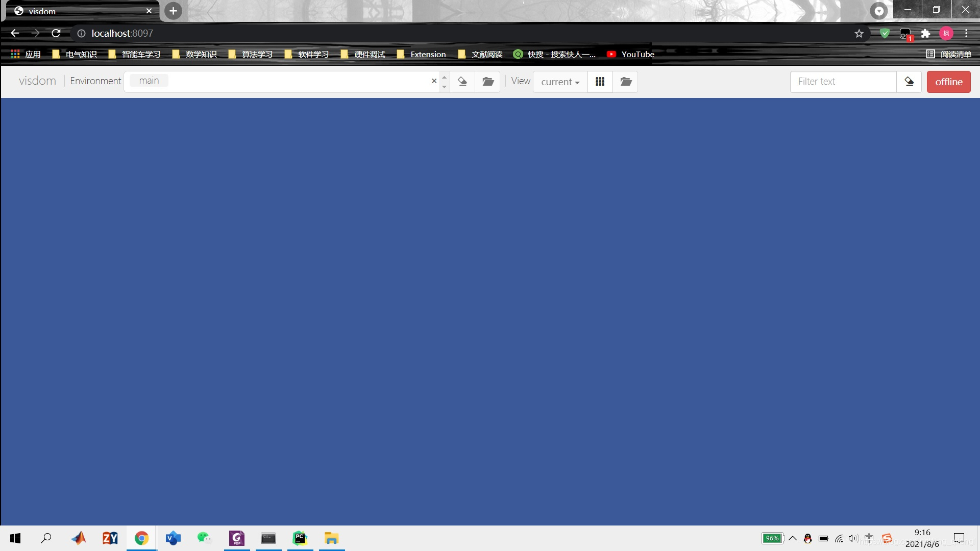Open the YouTube bookmark

point(630,54)
